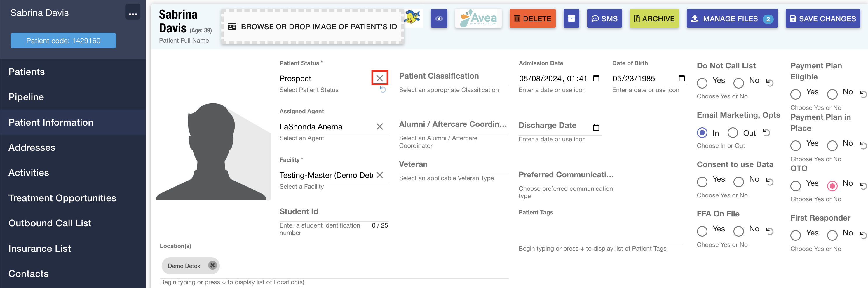The image size is (868, 288).
Task: Select Yes for Do Not Call List
Action: tap(702, 83)
